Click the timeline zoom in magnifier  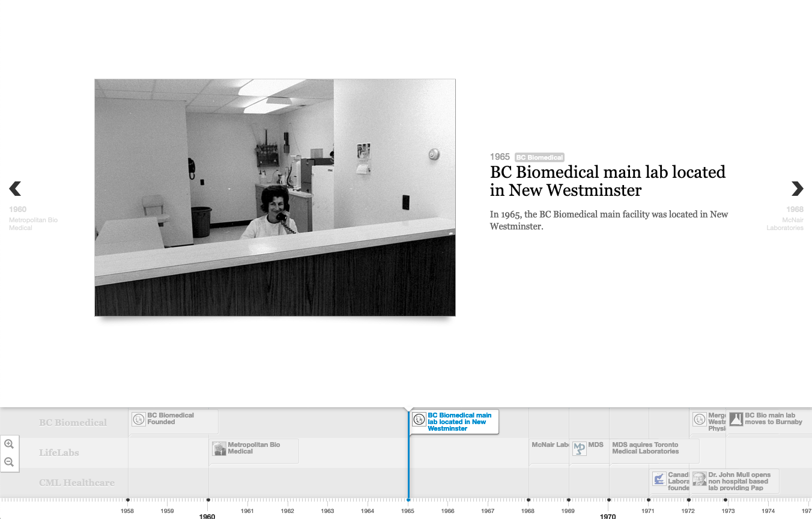[x=9, y=444]
